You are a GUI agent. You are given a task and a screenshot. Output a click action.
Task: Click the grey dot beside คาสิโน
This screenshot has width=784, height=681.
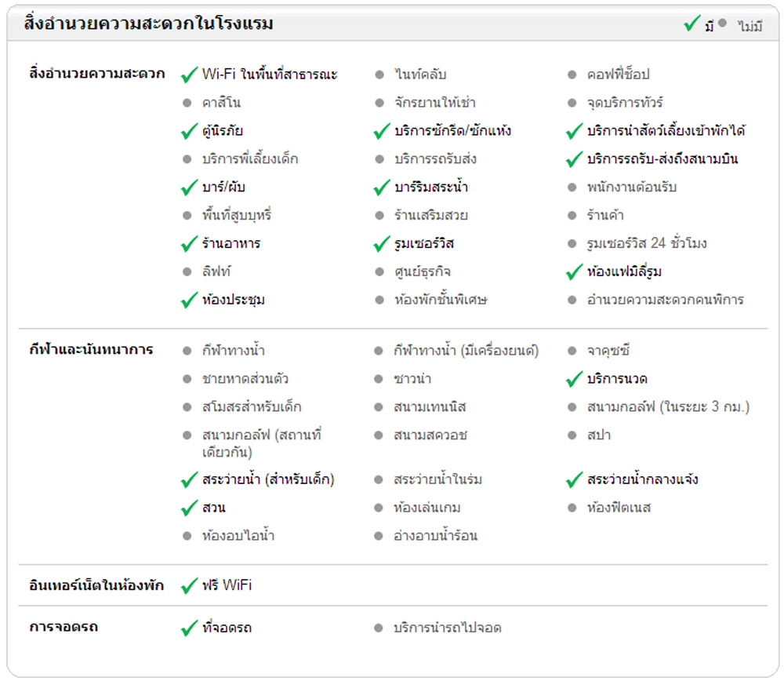pos(187,103)
